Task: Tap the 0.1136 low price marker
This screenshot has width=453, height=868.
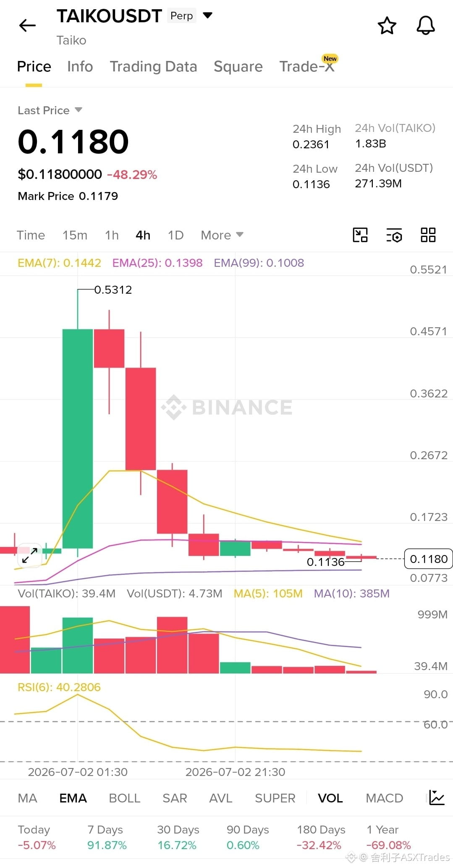Action: (x=325, y=562)
